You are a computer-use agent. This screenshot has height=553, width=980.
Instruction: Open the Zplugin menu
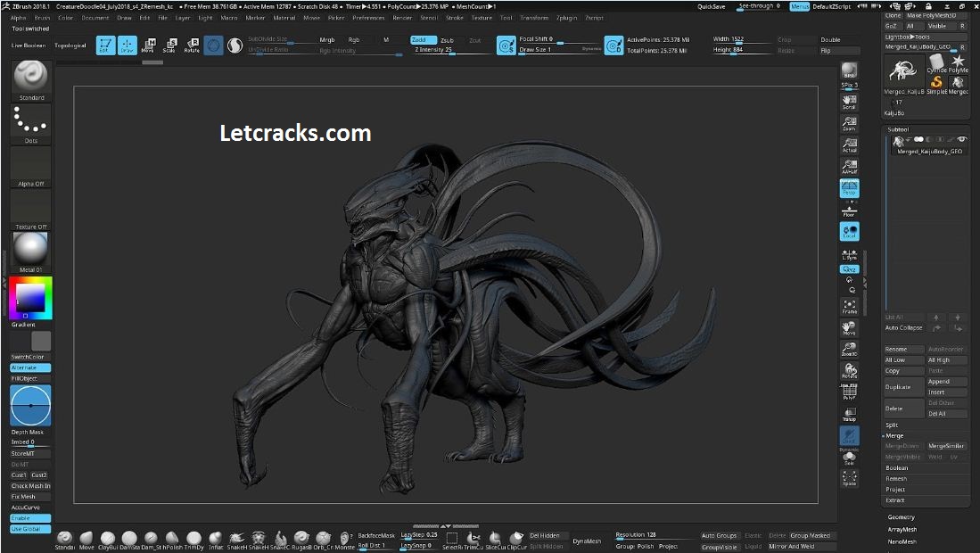tap(567, 18)
